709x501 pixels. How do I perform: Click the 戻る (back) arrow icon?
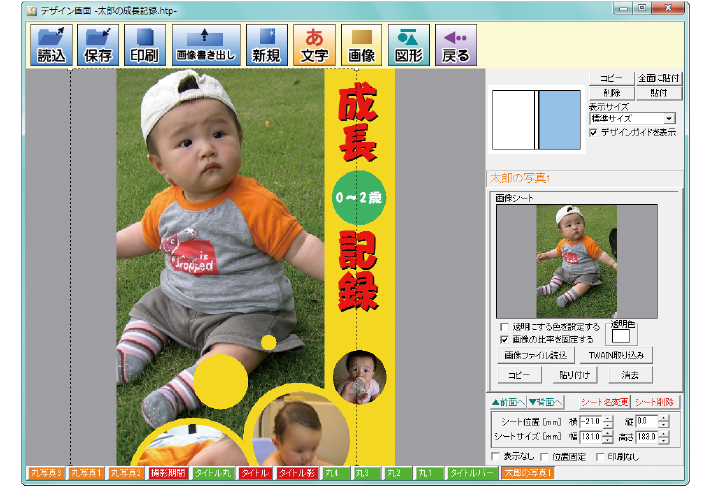pyautogui.click(x=455, y=45)
